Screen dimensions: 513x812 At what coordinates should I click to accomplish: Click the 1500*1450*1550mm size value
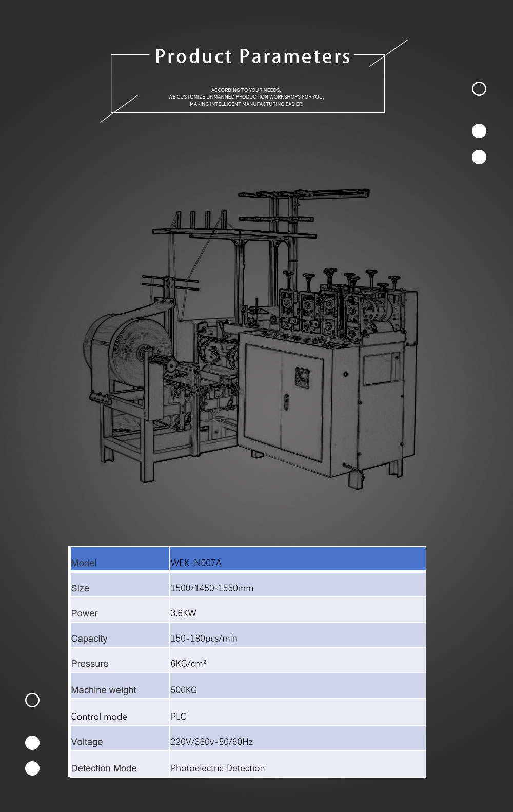(x=212, y=588)
